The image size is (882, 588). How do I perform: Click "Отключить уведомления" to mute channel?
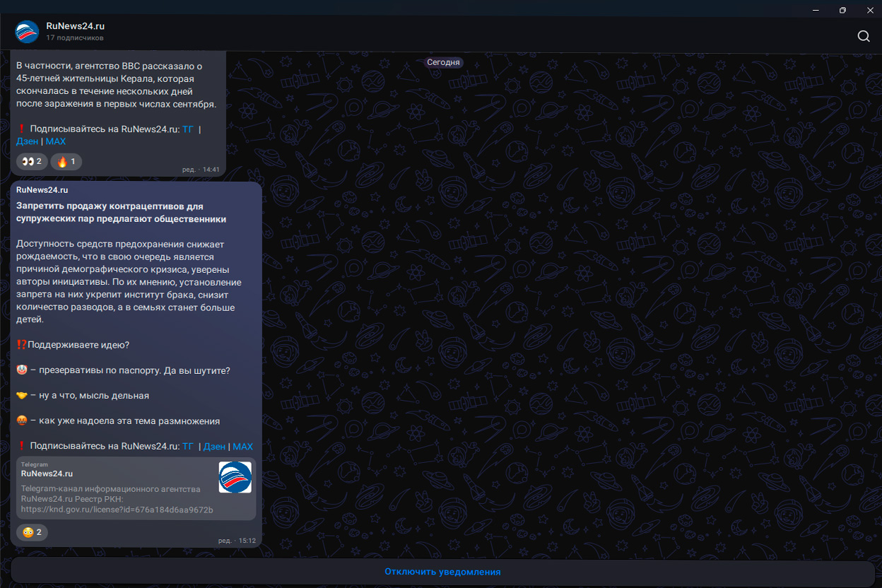[442, 572]
